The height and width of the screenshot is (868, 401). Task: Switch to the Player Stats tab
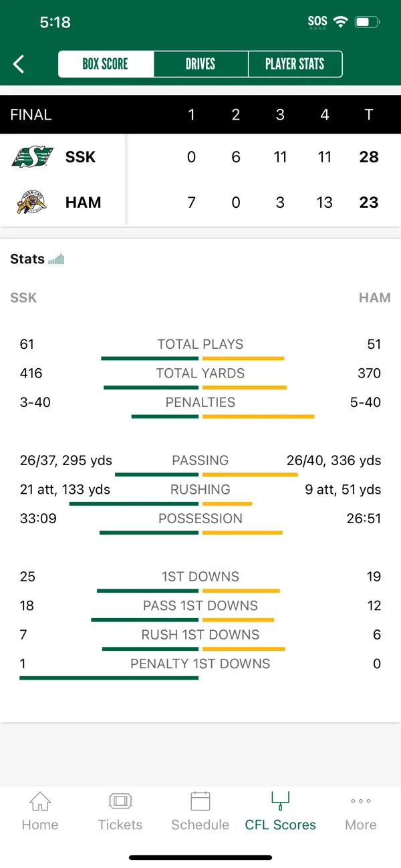point(295,64)
